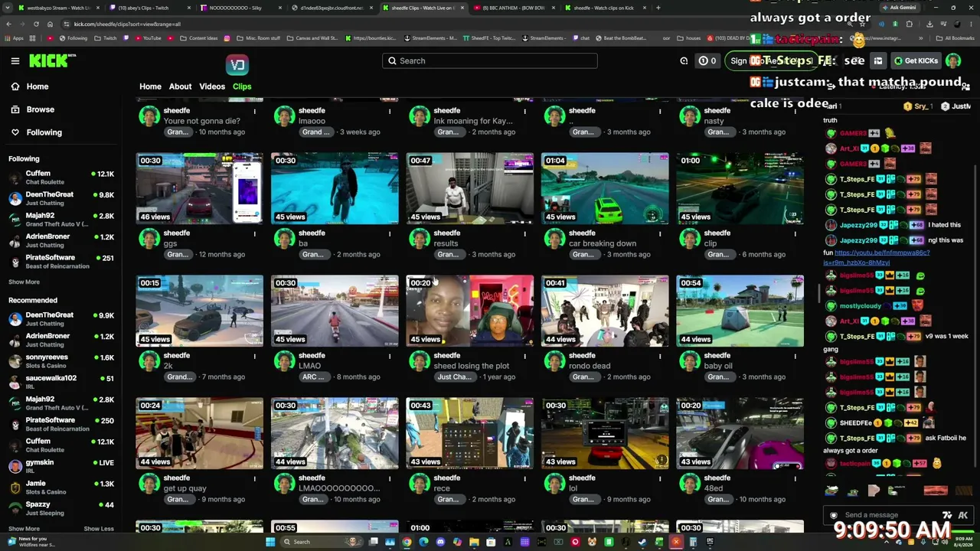The width and height of the screenshot is (980, 551).
Task: Open user profile avatar in top bar
Action: click(x=953, y=61)
